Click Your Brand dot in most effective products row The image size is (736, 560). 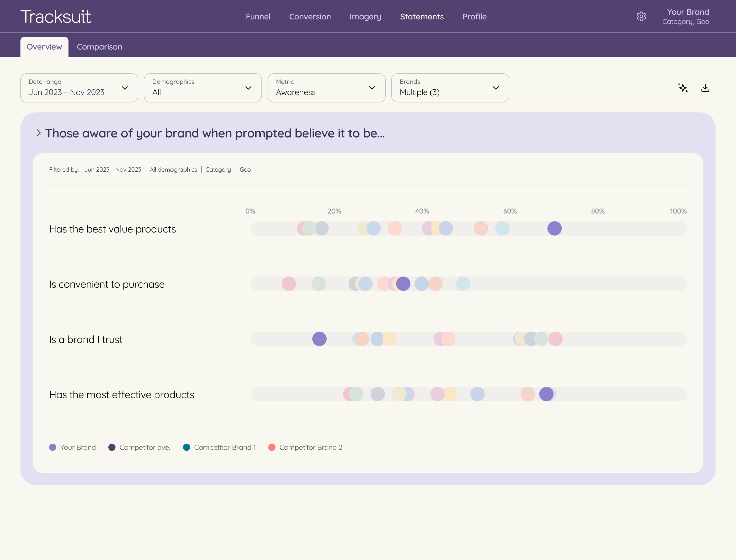point(546,394)
